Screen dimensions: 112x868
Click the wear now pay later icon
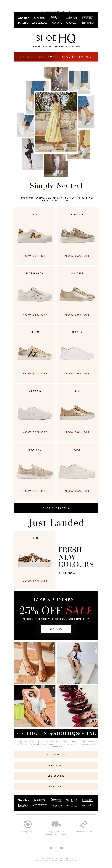(x=84, y=824)
